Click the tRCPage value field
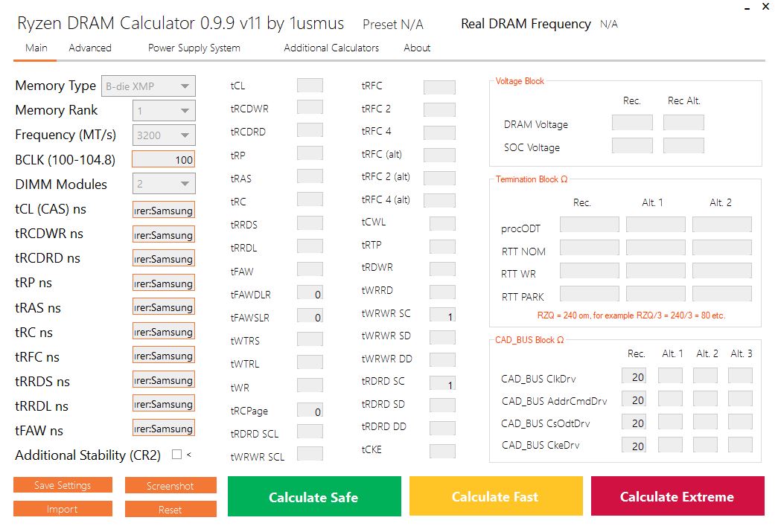This screenshot has height=532, width=778. point(310,411)
